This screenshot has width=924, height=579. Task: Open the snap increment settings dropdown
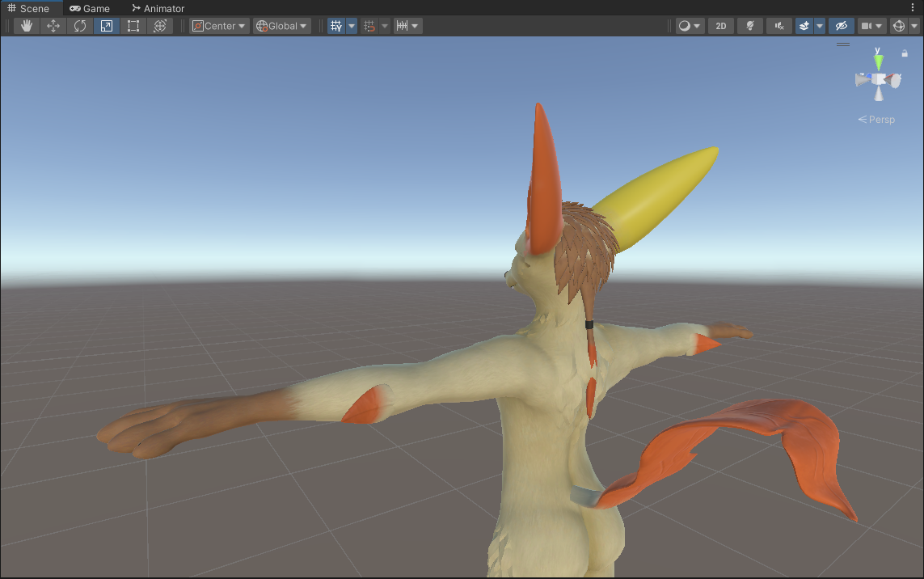click(x=407, y=26)
